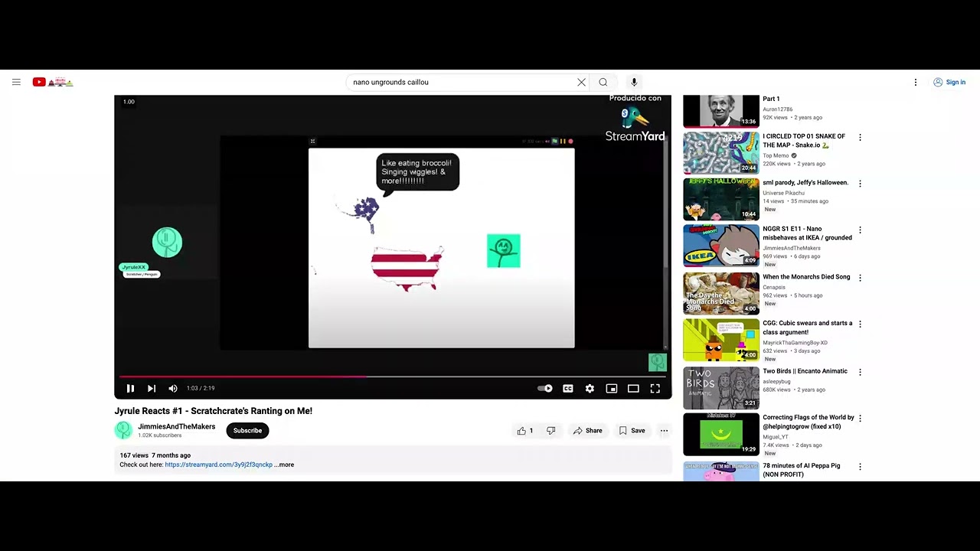Open the JimmiesAndTheMakers channel name link
The height and width of the screenshot is (551, 980).
pyautogui.click(x=176, y=426)
